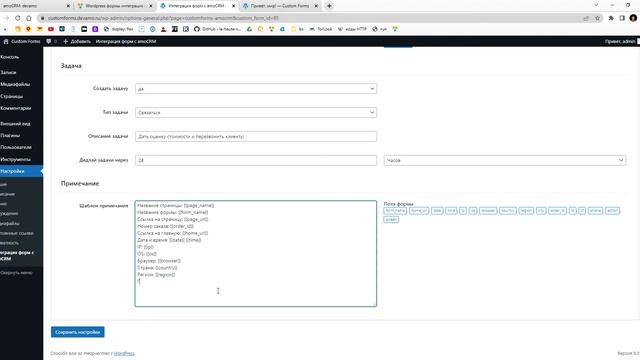
Task: Insert 'phone' form field tag
Action: coord(596,211)
